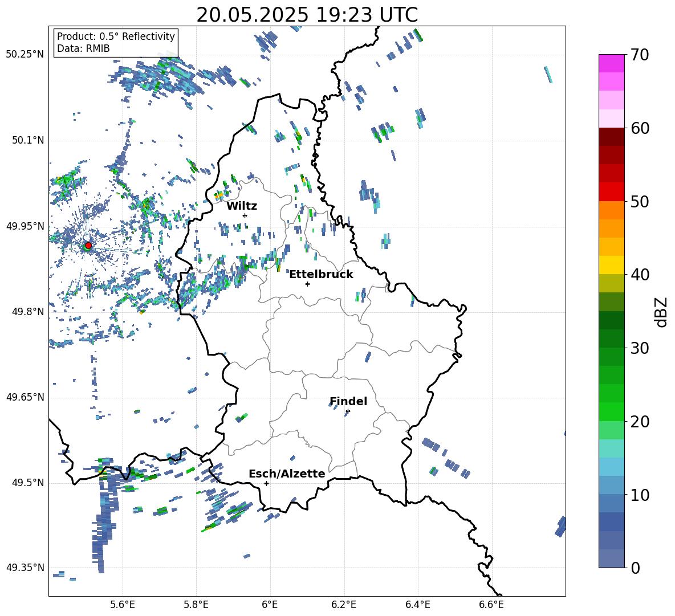The height and width of the screenshot is (616, 675).
Task: Click the 6.4°E longitude label
Action: point(417,605)
